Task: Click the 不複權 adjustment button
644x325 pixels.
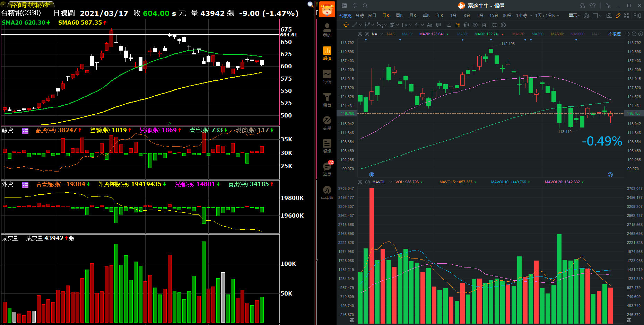Action: pos(615,34)
